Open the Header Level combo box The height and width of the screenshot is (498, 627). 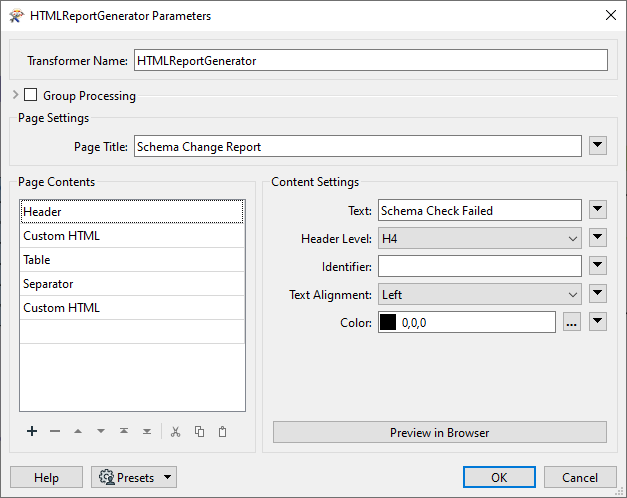tap(479, 238)
